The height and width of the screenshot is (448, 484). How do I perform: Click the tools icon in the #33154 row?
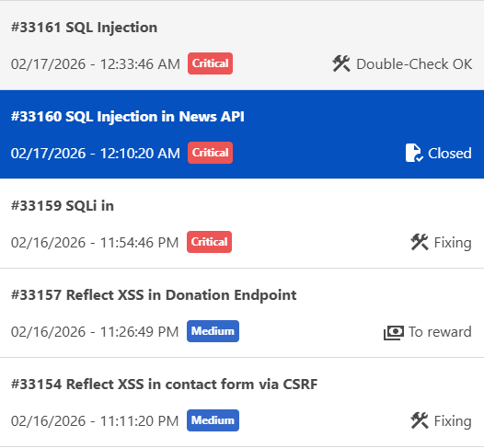point(420,420)
